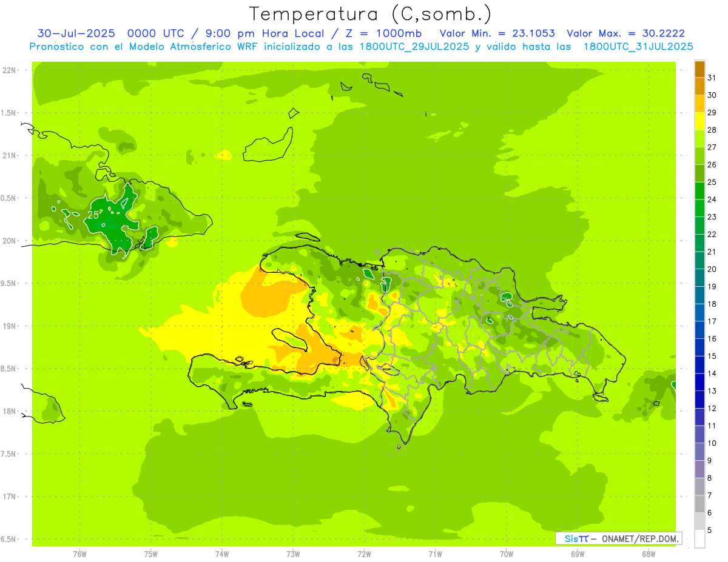Click the '25' contour label over Cuba
Viewport: 728px width, 562px height.
(93, 215)
